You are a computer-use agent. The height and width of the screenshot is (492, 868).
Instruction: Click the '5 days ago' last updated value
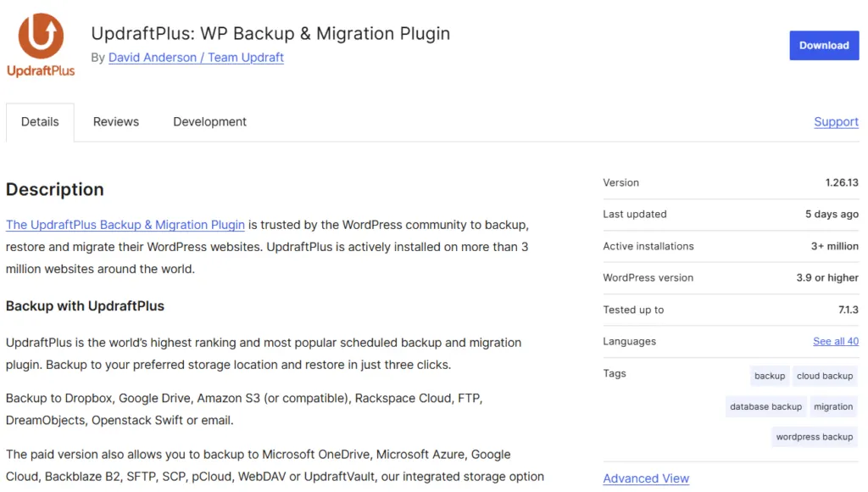(832, 215)
